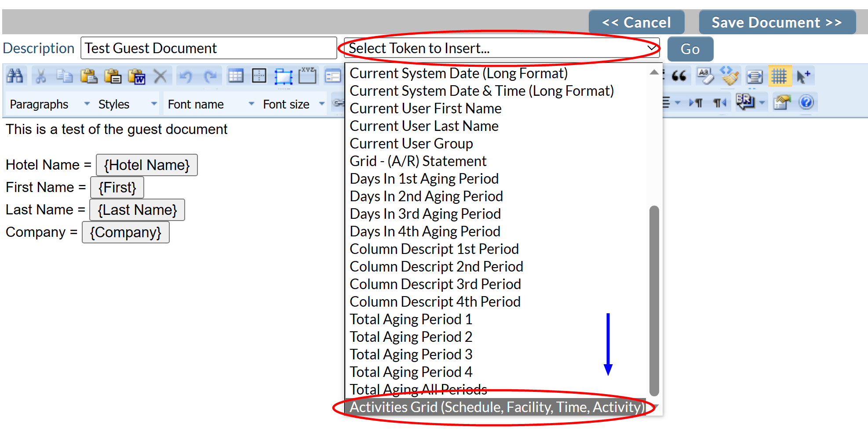868x431 pixels.
Task: Select Current User Last Name token
Action: [496, 126]
